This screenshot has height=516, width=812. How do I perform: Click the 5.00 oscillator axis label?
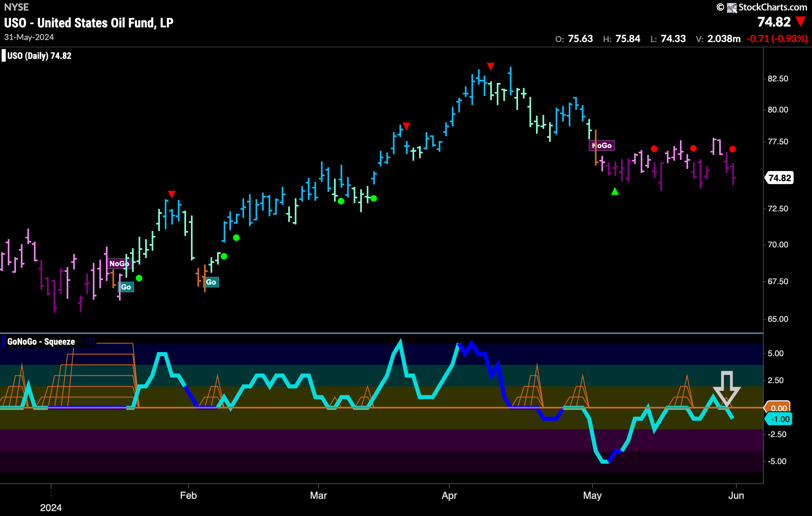pos(776,353)
